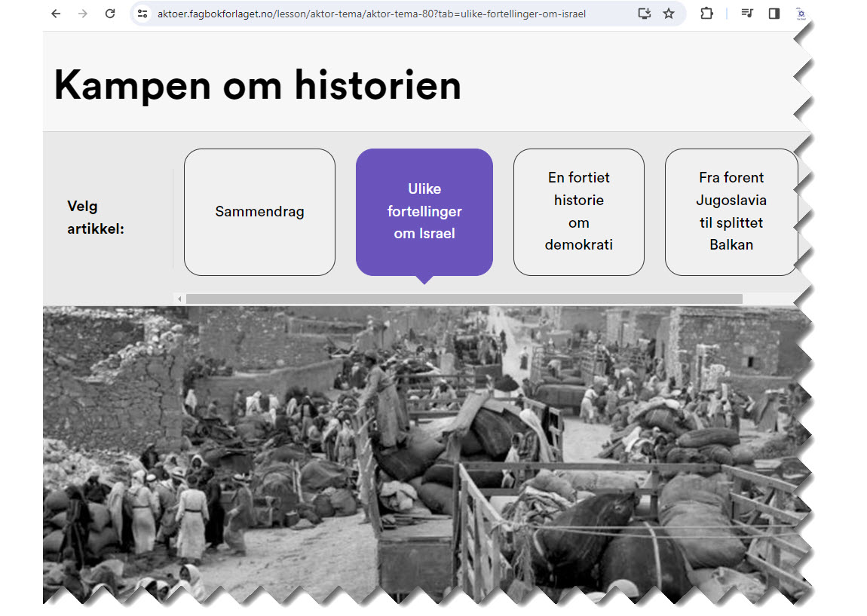The width and height of the screenshot is (867, 616).
Task: Reload the current page
Action: coord(110,14)
